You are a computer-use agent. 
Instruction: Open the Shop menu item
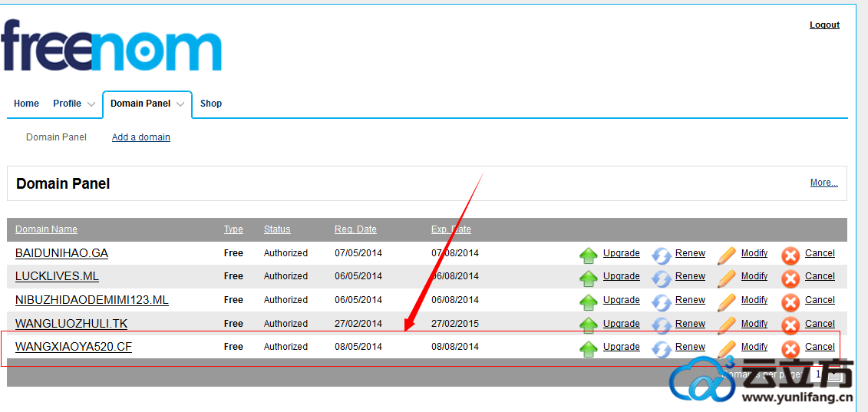(x=211, y=104)
